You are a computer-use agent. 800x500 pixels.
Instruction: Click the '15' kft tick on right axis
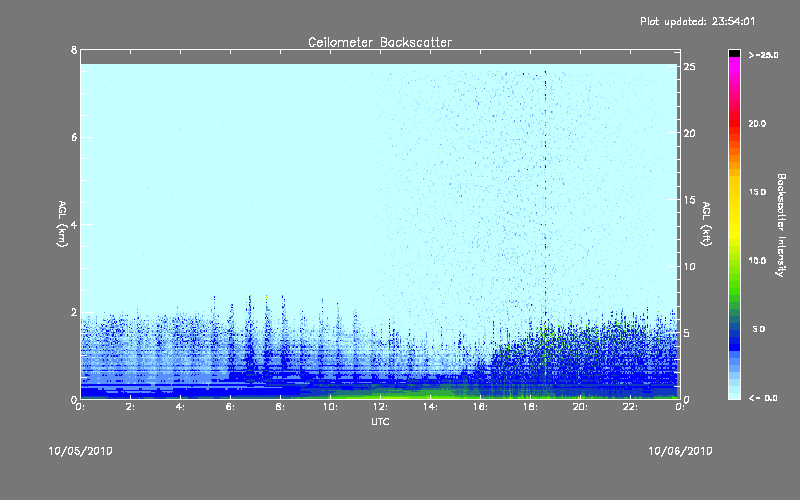coord(690,200)
